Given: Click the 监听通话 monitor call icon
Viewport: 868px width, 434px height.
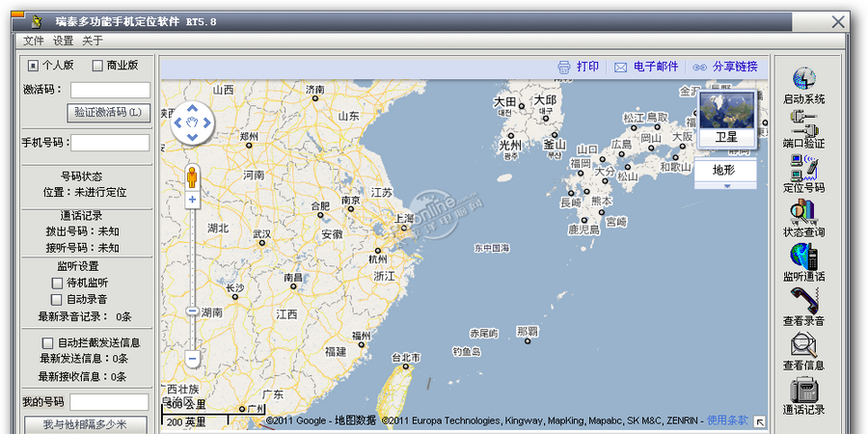Looking at the screenshot, I should pos(803,257).
